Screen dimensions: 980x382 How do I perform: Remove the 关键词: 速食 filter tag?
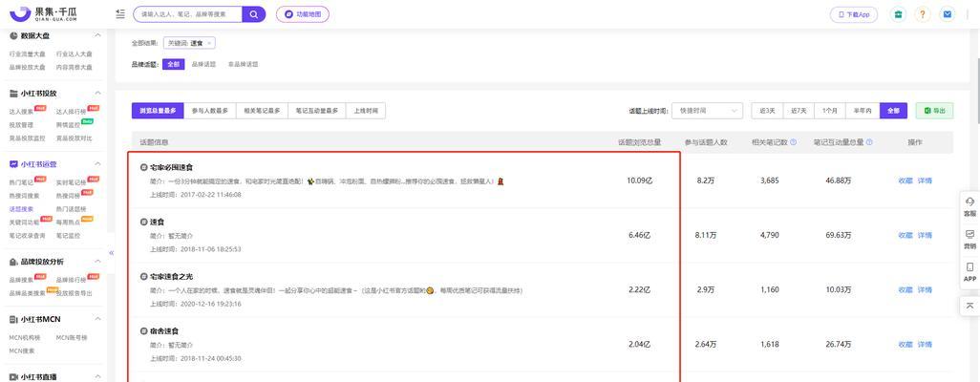click(x=209, y=43)
